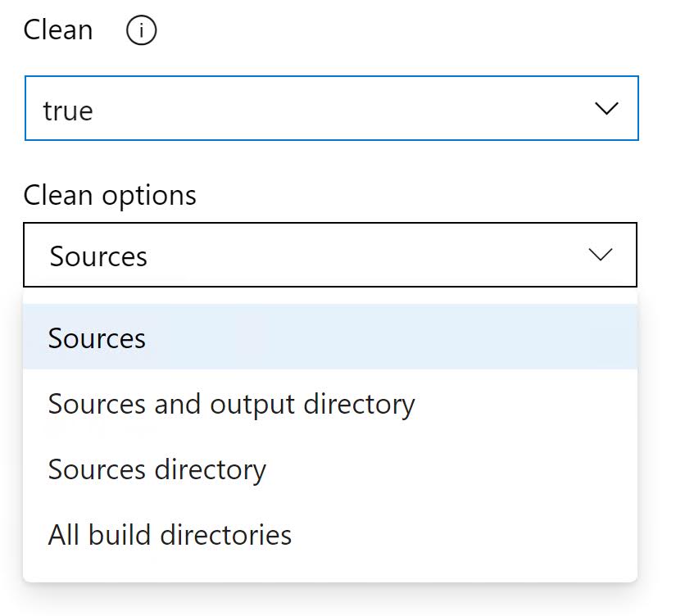Click the Clean options field label
This screenshot has height=616, width=685.
[x=110, y=196]
